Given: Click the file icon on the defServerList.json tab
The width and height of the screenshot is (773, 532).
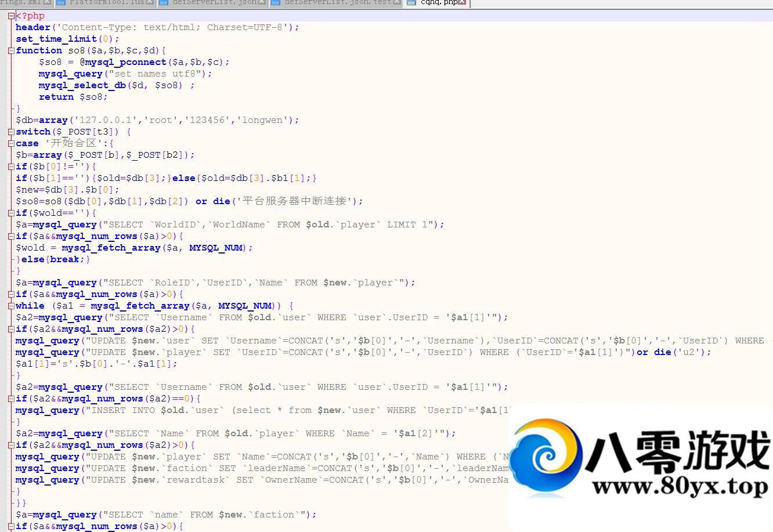Looking at the screenshot, I should click(163, 2).
